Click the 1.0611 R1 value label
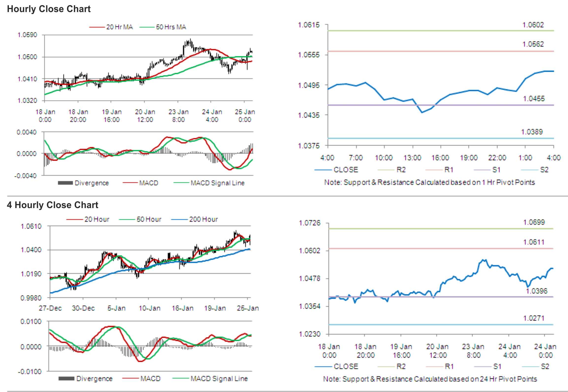 click(x=534, y=242)
